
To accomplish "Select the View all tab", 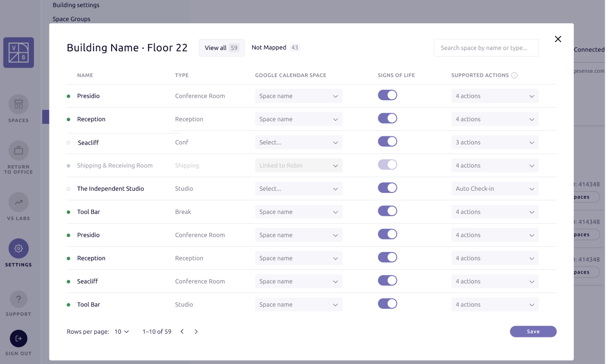I will click(x=222, y=48).
